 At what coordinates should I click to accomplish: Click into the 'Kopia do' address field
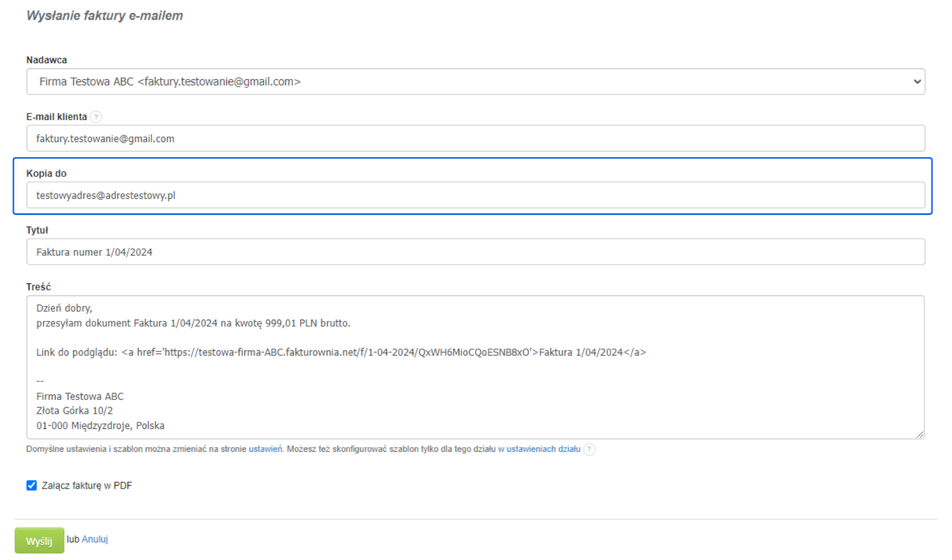coord(475,195)
